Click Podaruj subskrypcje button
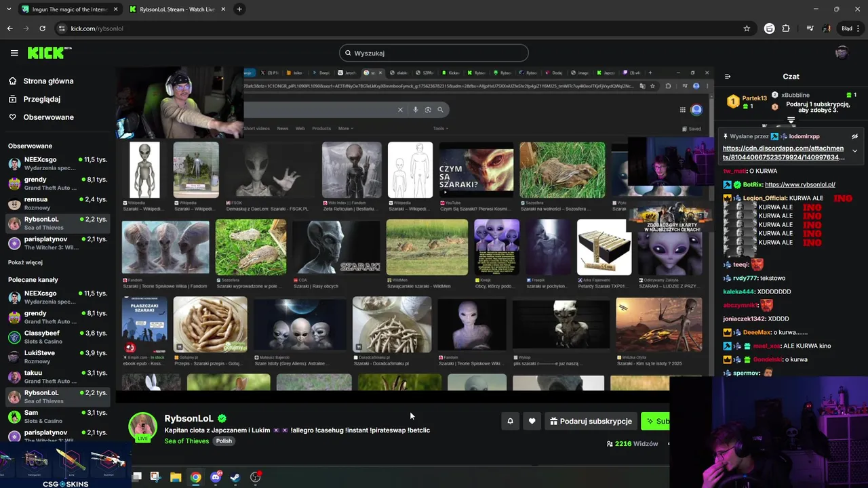868x488 pixels. [x=591, y=421]
